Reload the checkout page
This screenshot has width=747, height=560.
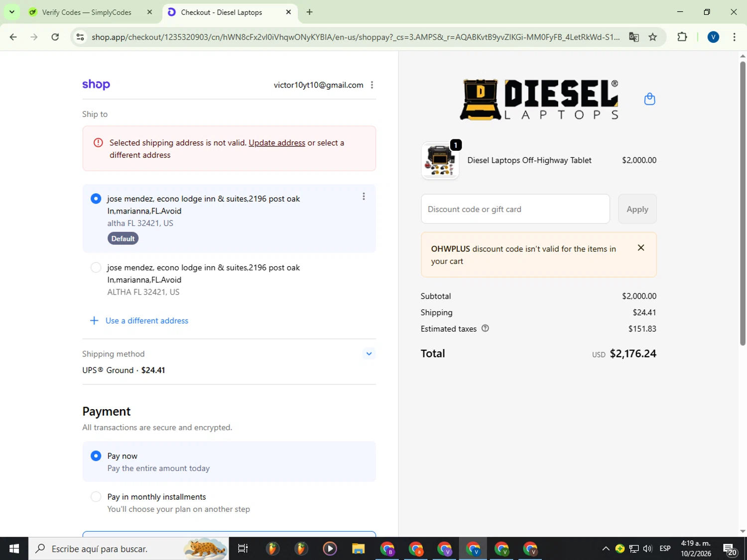click(x=55, y=37)
